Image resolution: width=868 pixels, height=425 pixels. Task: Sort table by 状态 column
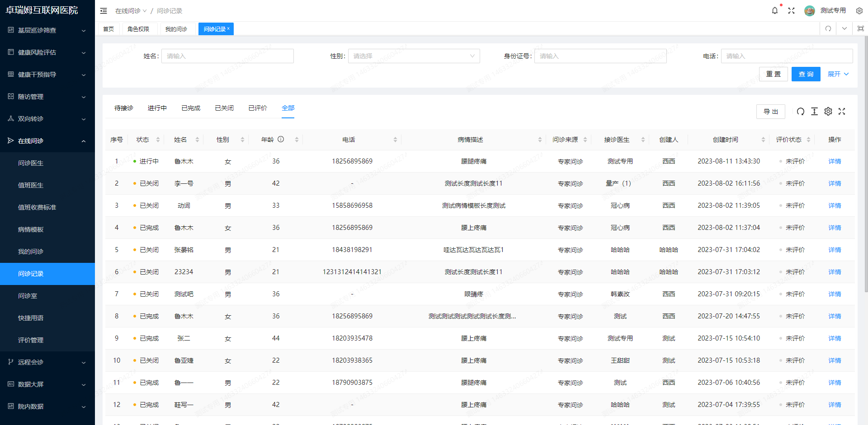click(158, 140)
